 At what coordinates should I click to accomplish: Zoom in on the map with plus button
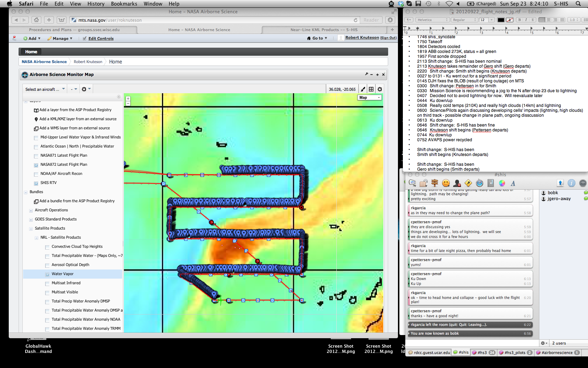[x=128, y=99]
